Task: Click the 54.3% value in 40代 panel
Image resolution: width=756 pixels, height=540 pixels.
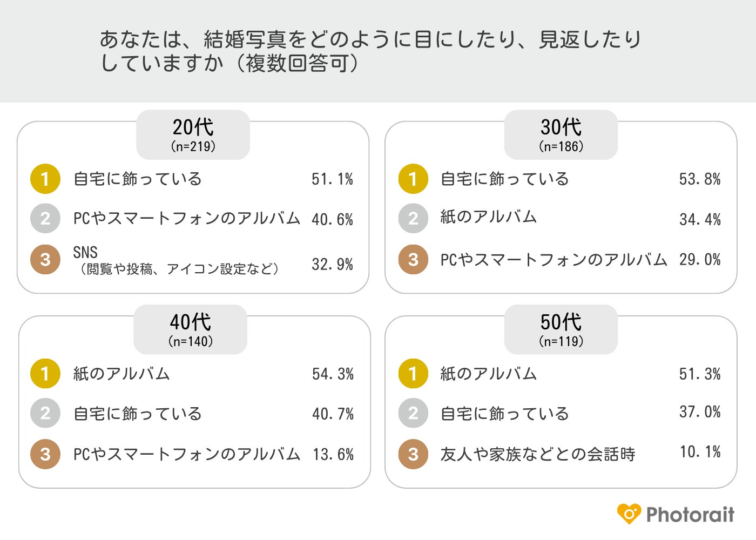Action: tap(333, 374)
